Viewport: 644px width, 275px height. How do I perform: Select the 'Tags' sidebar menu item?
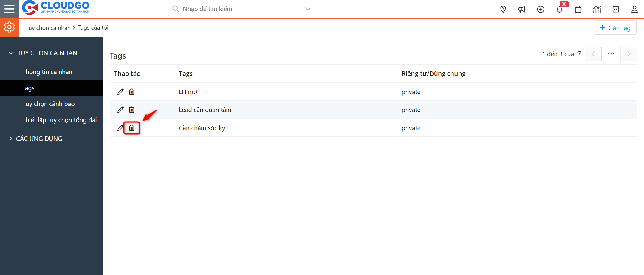coord(28,88)
